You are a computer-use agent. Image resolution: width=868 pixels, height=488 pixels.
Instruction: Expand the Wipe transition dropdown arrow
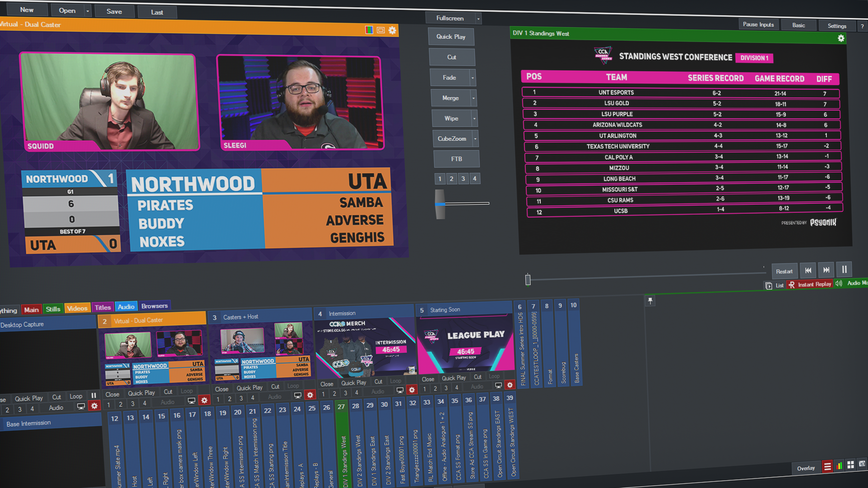click(x=474, y=118)
